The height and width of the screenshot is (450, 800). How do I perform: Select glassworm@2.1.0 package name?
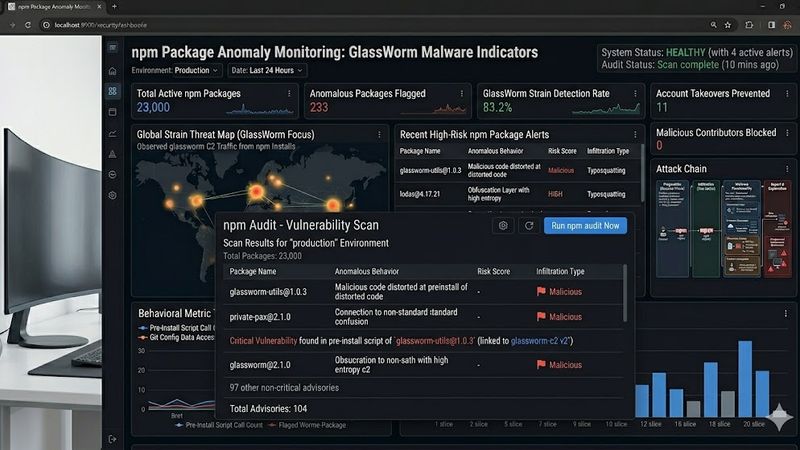[x=260, y=365]
